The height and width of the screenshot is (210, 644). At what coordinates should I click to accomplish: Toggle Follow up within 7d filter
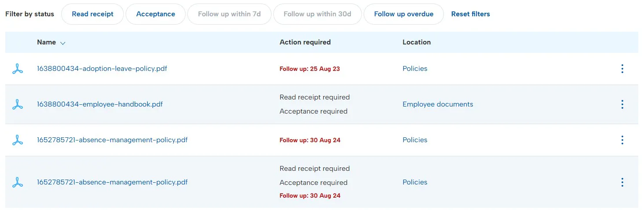click(229, 14)
